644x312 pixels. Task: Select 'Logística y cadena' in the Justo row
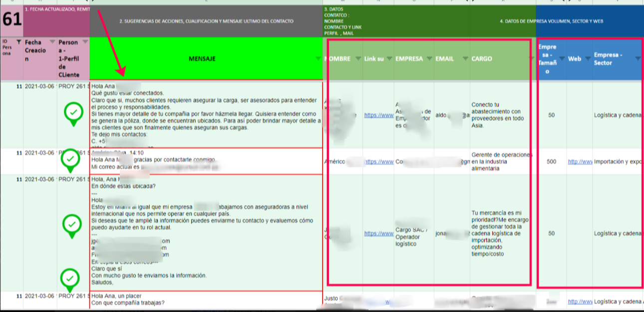[618, 301]
